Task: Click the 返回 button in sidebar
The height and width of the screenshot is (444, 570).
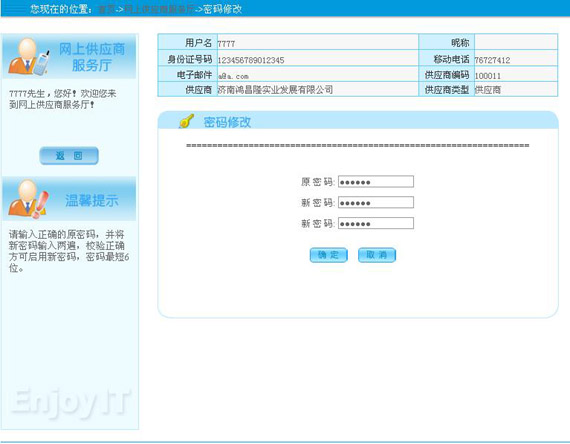Action: click(69, 156)
